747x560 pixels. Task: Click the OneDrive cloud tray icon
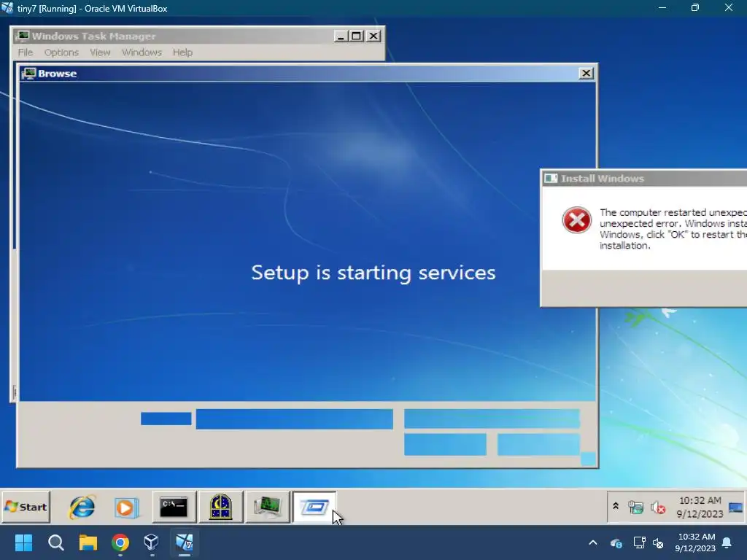tap(616, 542)
